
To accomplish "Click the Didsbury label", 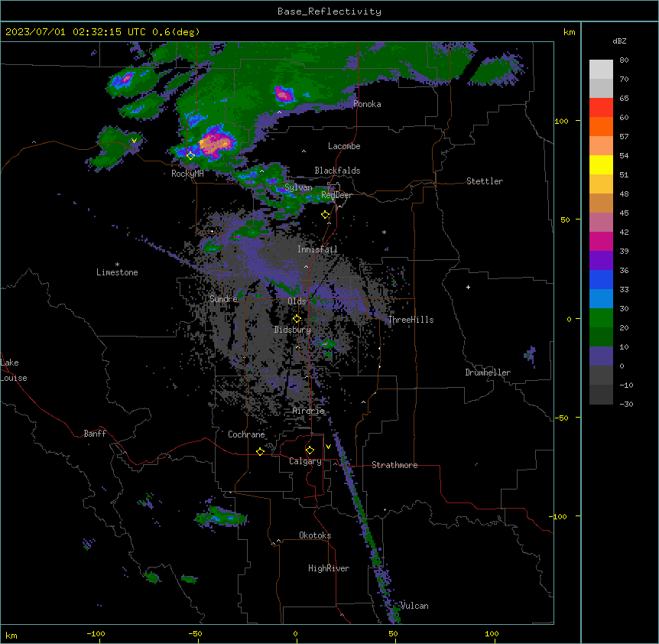I will tap(293, 330).
